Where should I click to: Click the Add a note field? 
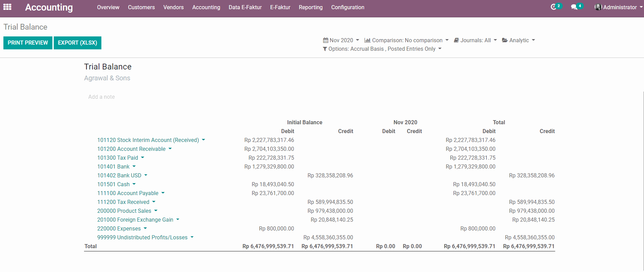click(101, 97)
